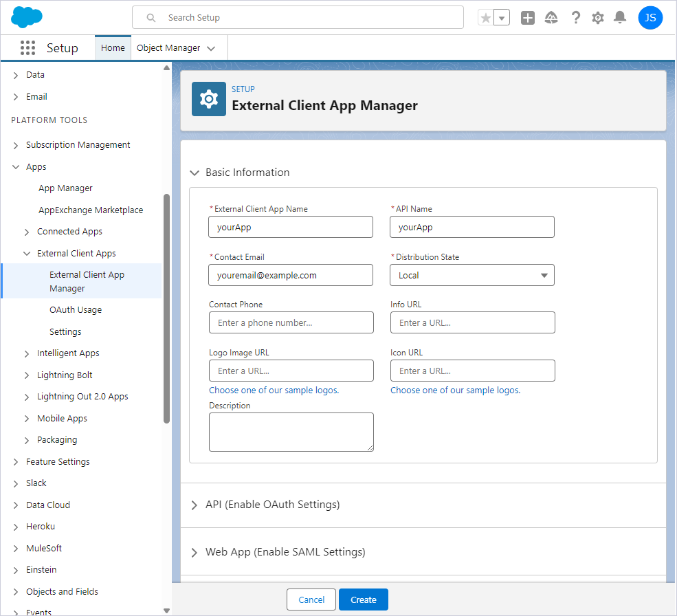Click the Trailhead guidance icon
This screenshot has height=616, width=677.
pyautogui.click(x=551, y=18)
